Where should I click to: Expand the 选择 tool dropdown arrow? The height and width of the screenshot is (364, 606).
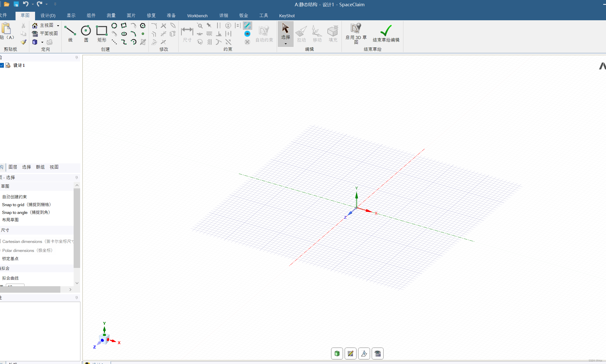[285, 44]
